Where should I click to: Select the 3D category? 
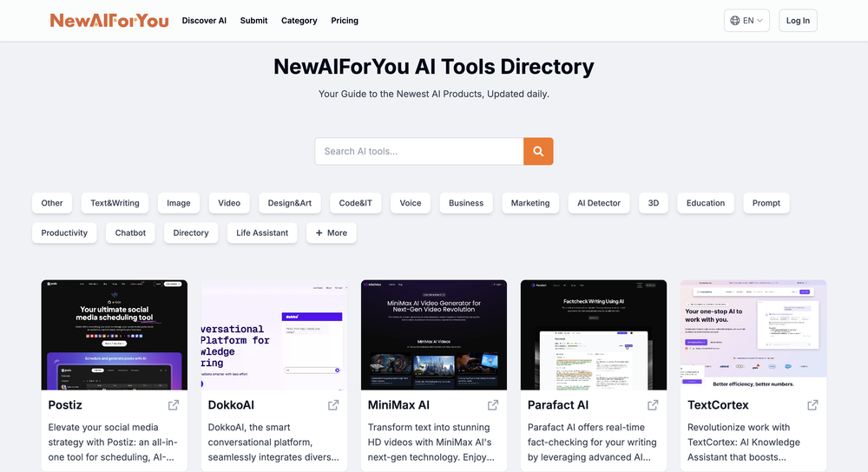[x=654, y=203]
